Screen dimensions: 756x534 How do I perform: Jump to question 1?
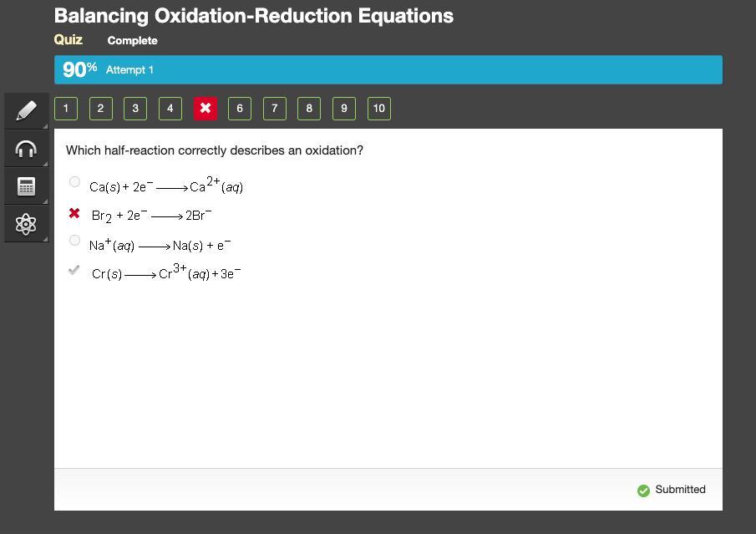coord(66,108)
